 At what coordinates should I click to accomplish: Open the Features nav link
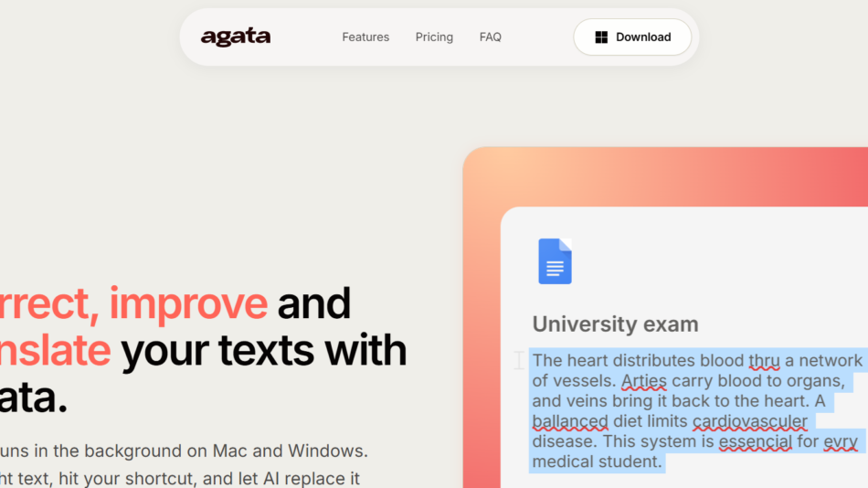pos(365,37)
